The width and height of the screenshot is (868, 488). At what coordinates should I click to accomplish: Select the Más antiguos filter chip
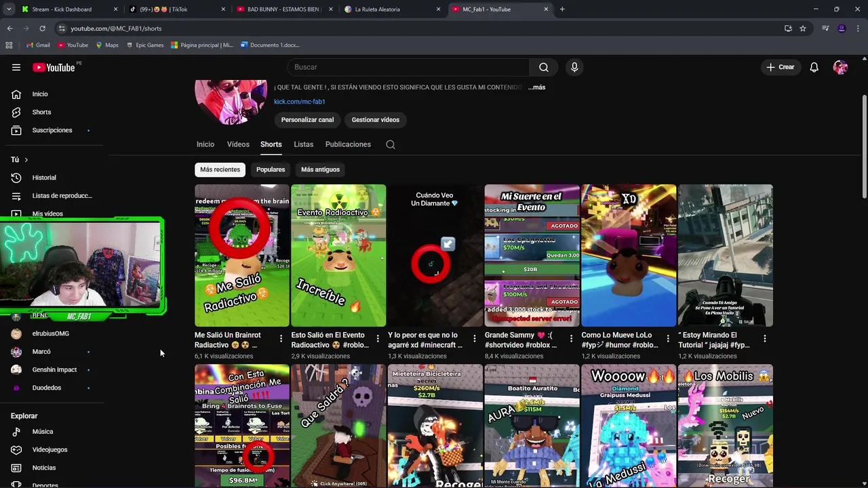[x=320, y=169]
